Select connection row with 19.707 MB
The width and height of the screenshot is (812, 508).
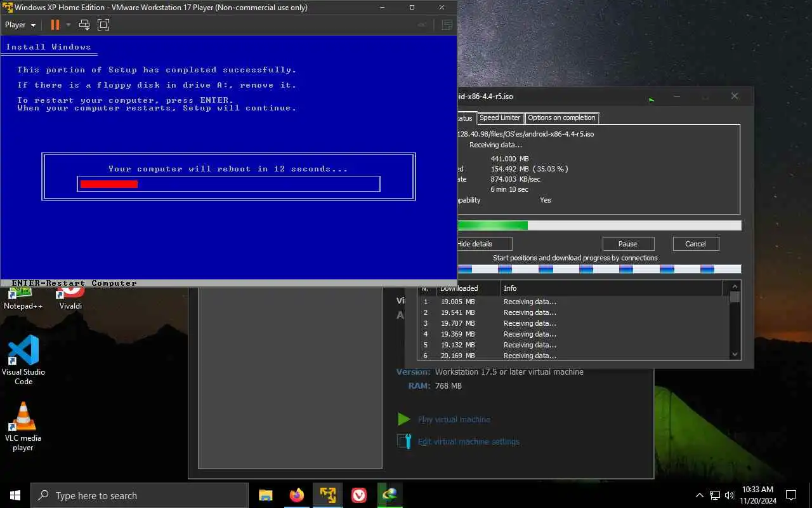pyautogui.click(x=573, y=323)
